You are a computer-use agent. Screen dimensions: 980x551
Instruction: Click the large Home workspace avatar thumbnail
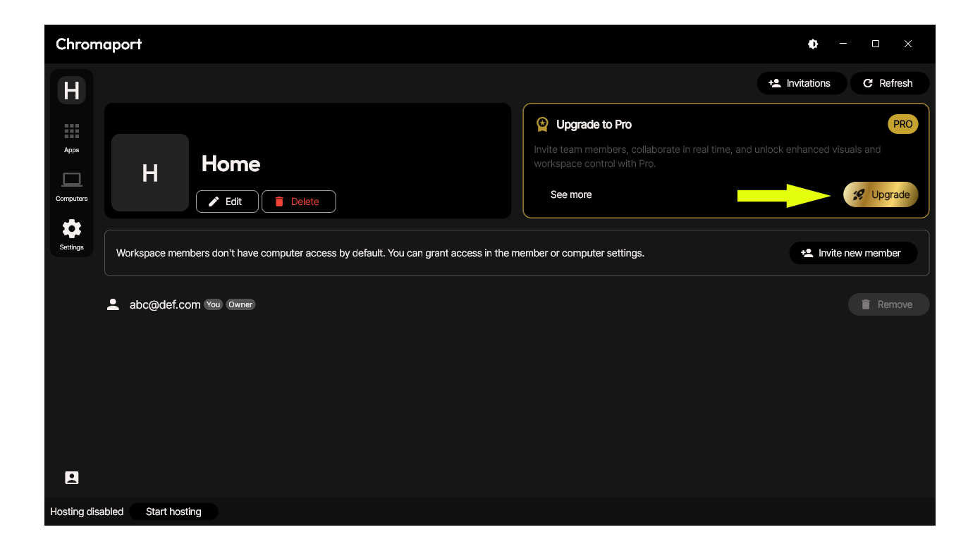coord(150,173)
